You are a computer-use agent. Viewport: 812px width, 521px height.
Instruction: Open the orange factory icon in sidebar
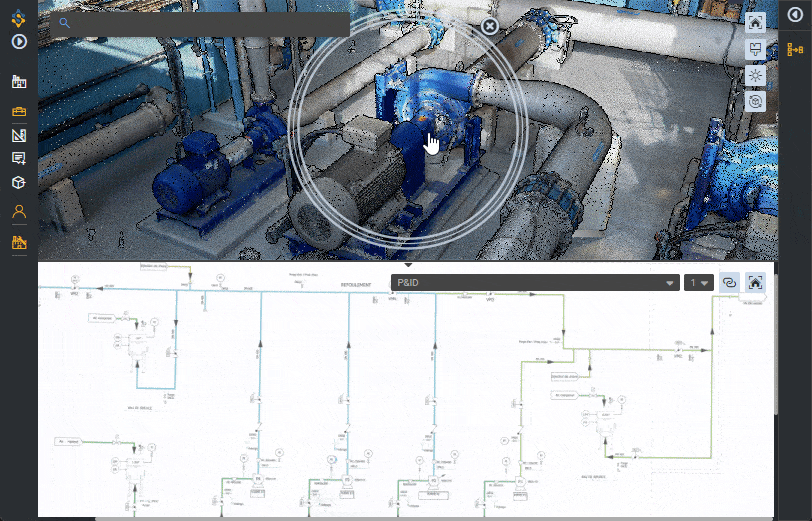click(x=18, y=242)
